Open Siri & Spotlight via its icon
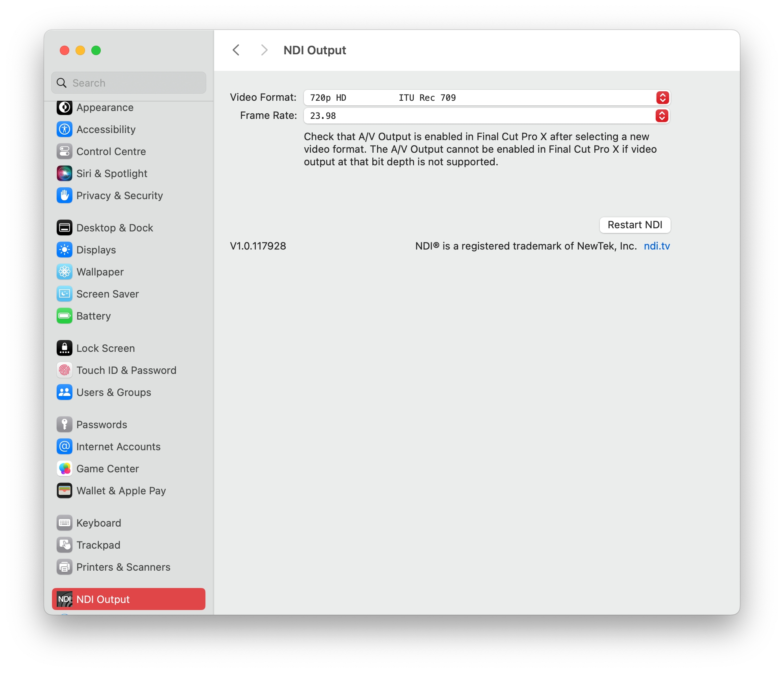 click(65, 174)
